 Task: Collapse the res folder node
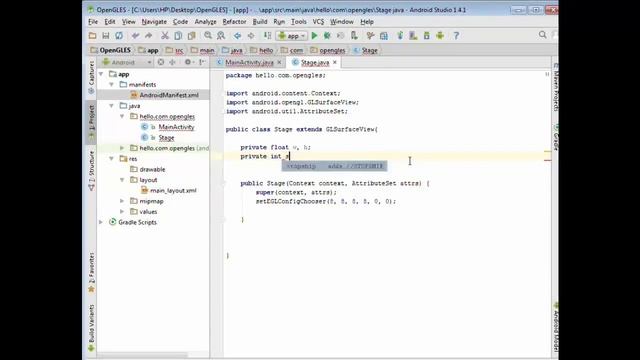[x=111, y=158]
